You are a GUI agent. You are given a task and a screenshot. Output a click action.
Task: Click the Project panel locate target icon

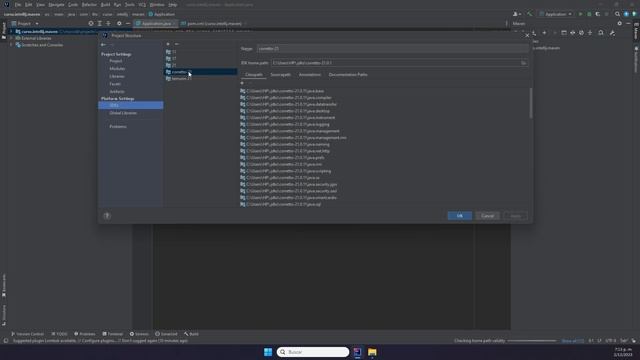tap(91, 24)
